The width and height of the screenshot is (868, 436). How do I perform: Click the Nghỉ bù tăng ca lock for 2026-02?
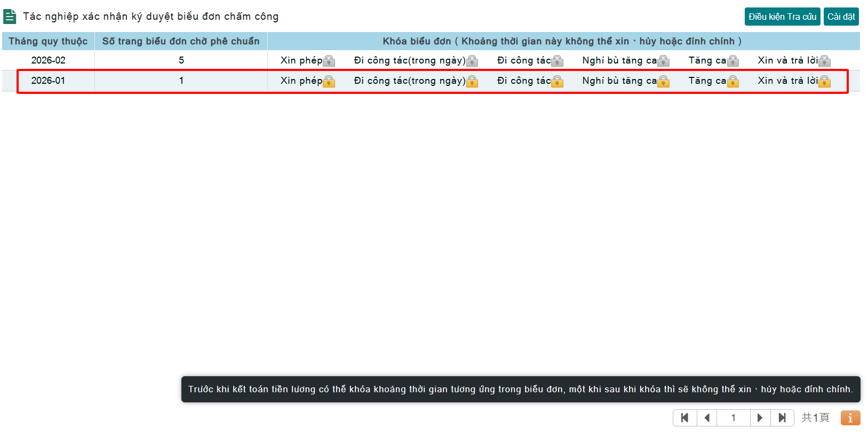[x=664, y=61]
